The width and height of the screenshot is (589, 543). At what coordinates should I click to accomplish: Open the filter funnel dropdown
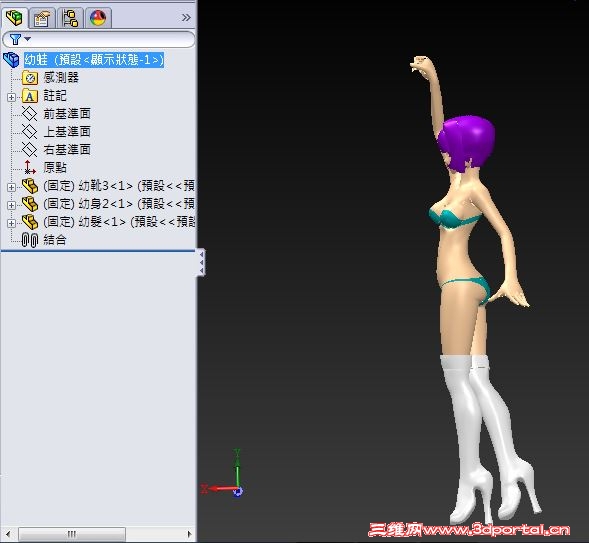click(x=20, y=39)
